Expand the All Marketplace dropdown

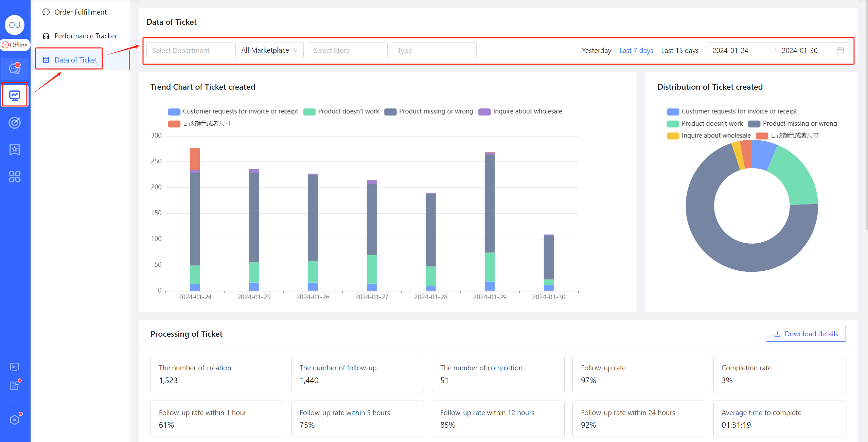click(x=269, y=50)
